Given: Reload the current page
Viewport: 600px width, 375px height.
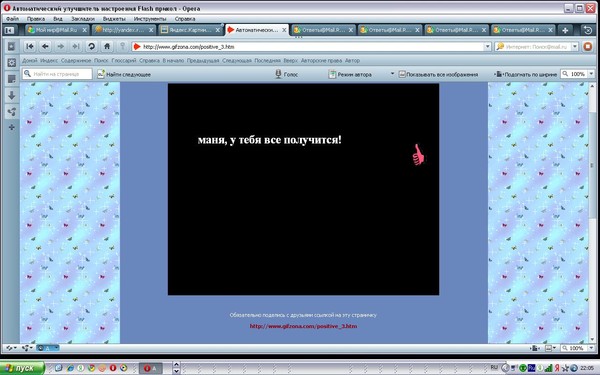Looking at the screenshot, I should click(x=91, y=46).
